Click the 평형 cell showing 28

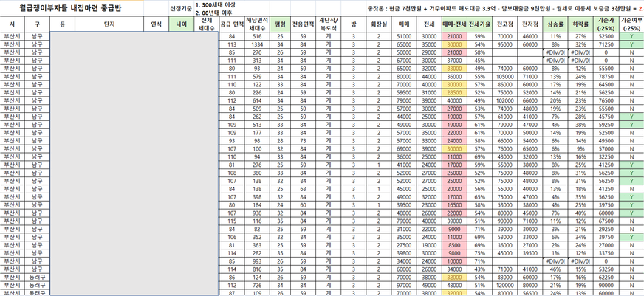[280, 141]
